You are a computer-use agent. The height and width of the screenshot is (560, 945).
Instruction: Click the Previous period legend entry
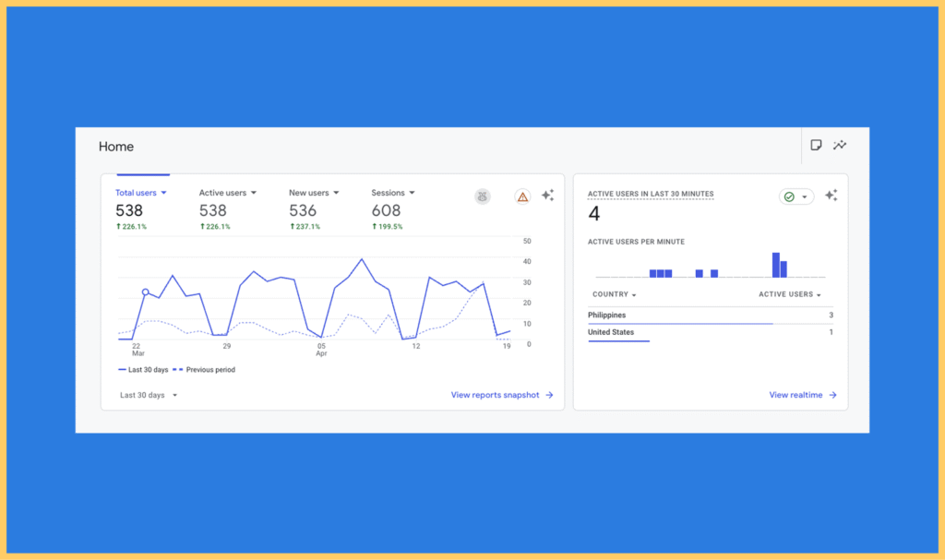(x=204, y=370)
